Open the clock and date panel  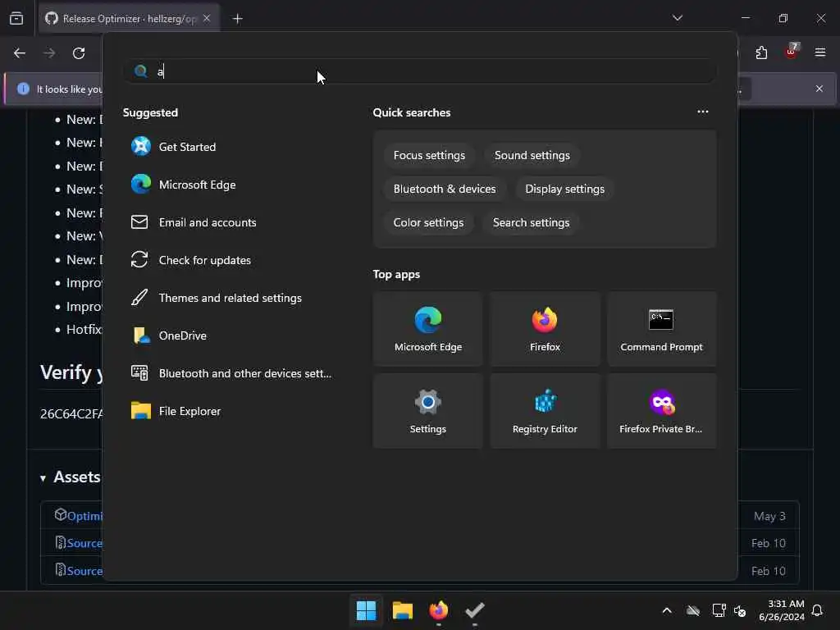[782, 610]
